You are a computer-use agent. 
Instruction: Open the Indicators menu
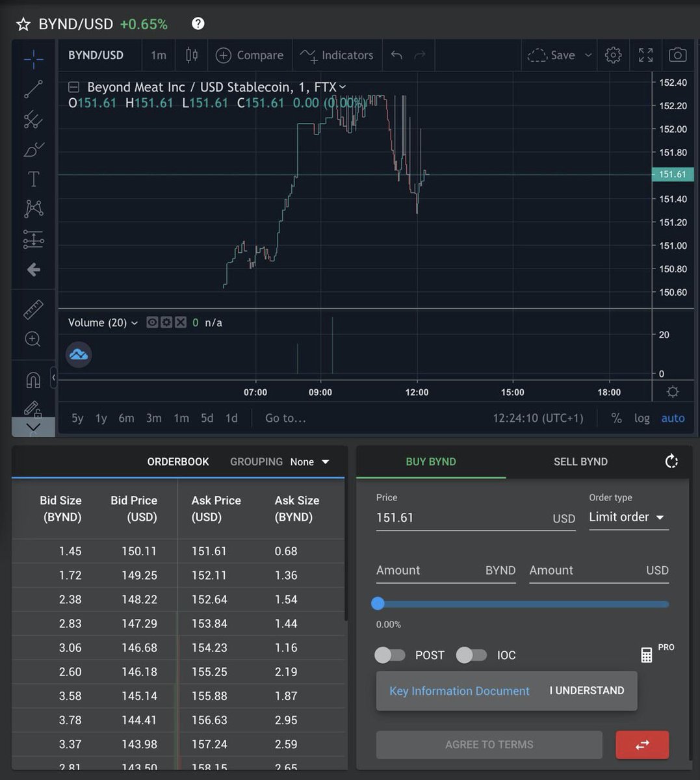tap(337, 55)
